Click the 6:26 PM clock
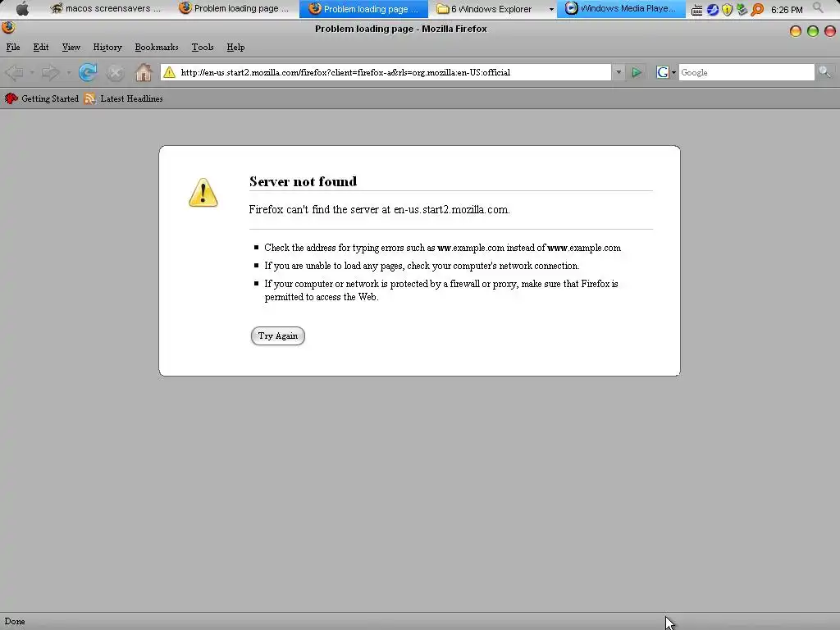This screenshot has height=630, width=840. coord(787,10)
